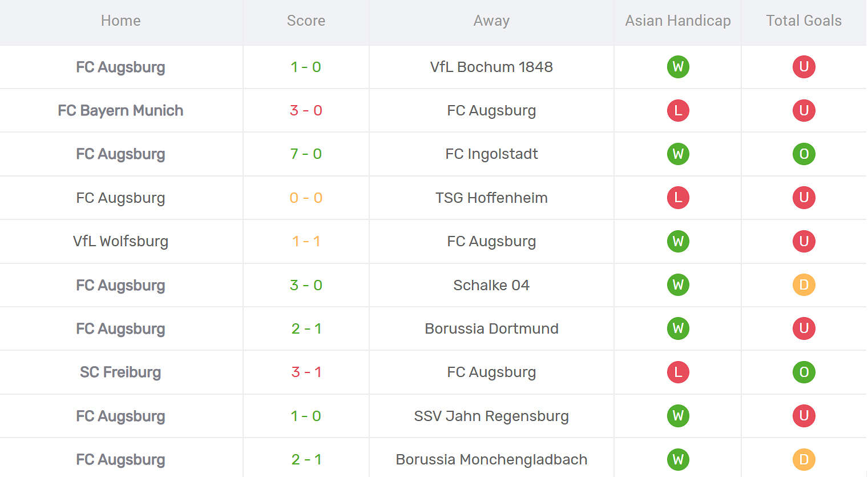Click W badge in VfL Wolfsburg row
Viewport: 868px width, 477px height.
[678, 241]
